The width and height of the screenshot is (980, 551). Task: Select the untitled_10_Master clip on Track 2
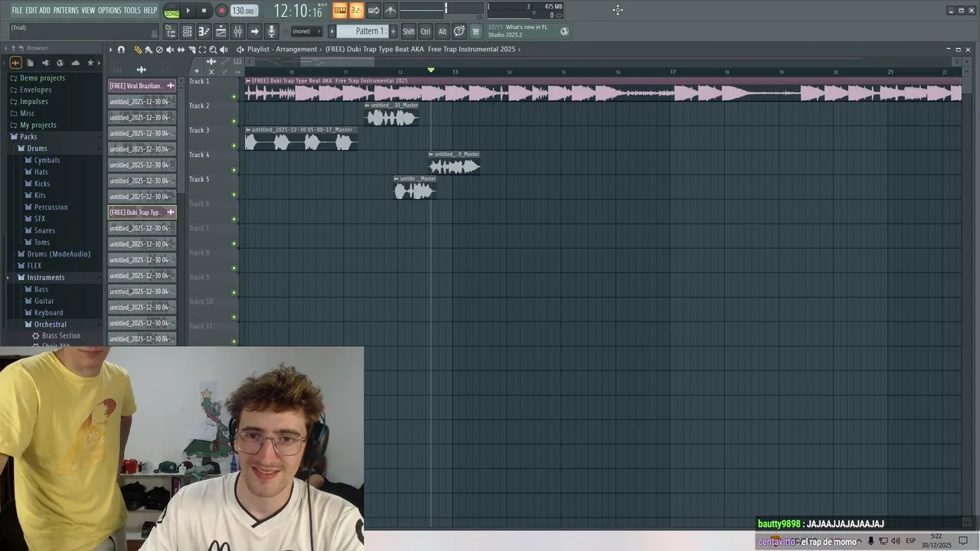(x=391, y=114)
